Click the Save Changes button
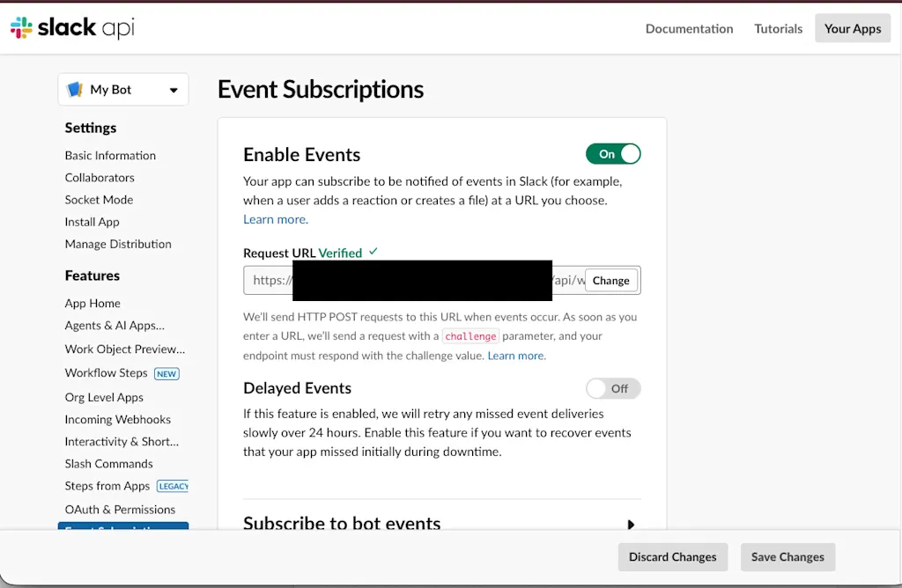The width and height of the screenshot is (902, 588). tap(787, 557)
